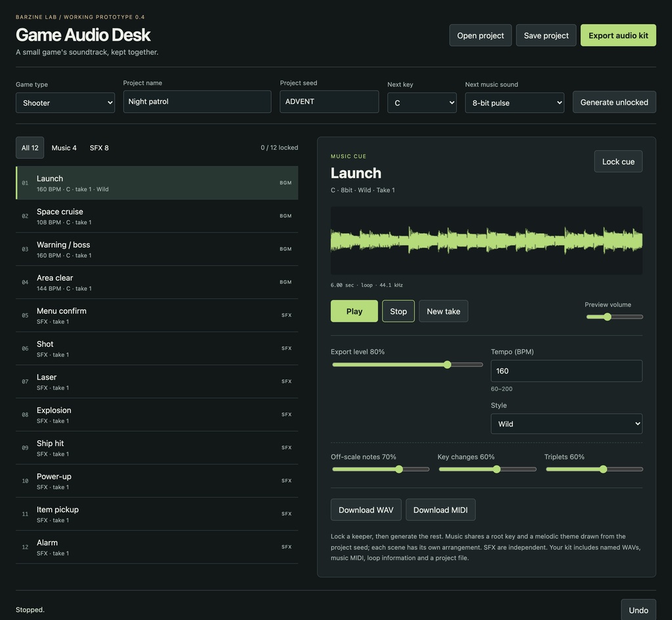Set the Off-scale notes slider
The image size is (672, 620).
click(x=381, y=470)
